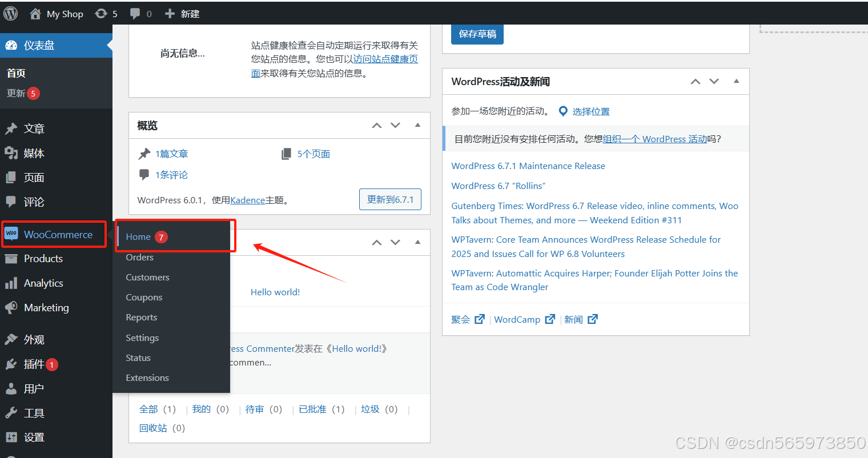Click the 媒体 media icon
This screenshot has width=868, height=458.
pyautogui.click(x=11, y=153)
